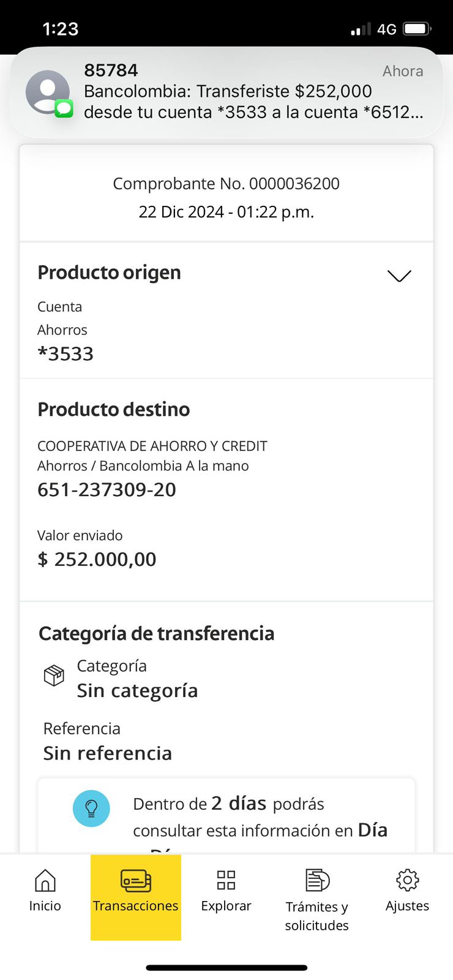The width and height of the screenshot is (453, 980).
Task: Tap the Sin referencia value
Action: tap(108, 753)
